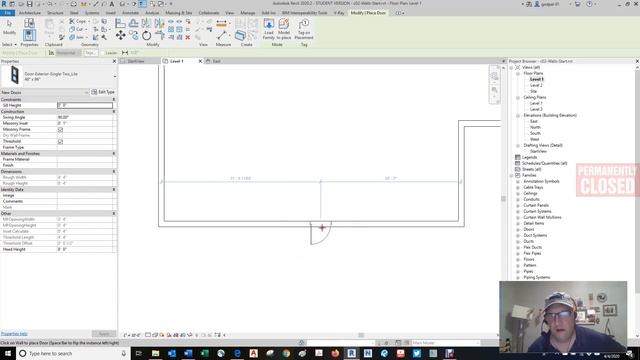Choose the Rotate tool in Modify panel
The height and width of the screenshot is (360, 640).
point(147,36)
